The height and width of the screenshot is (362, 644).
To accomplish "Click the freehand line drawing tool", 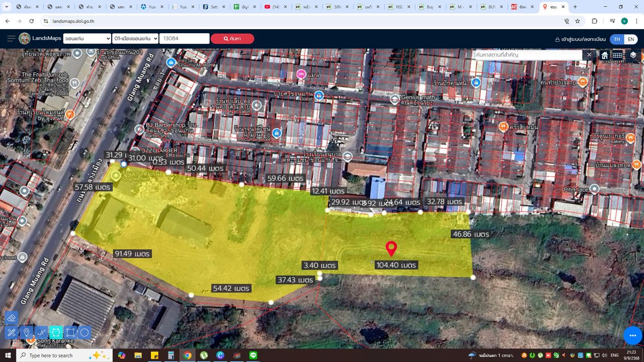I will (41, 332).
